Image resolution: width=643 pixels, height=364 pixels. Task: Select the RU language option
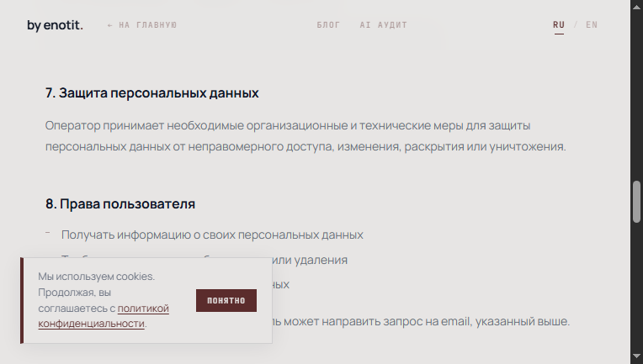(559, 25)
